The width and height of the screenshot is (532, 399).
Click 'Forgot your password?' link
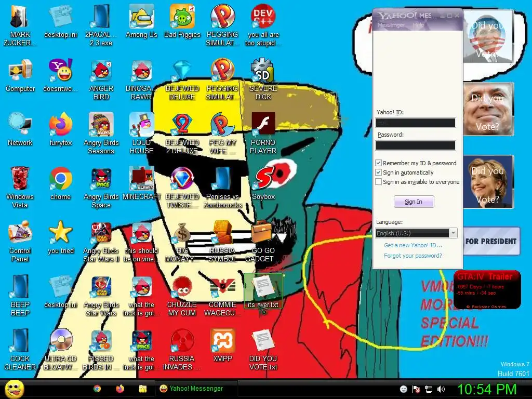(x=413, y=256)
